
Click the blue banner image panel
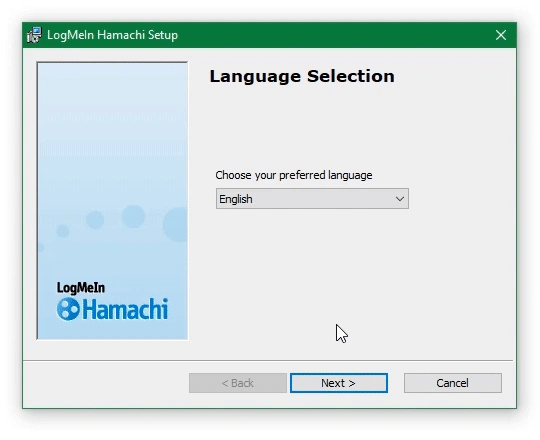pos(112,201)
